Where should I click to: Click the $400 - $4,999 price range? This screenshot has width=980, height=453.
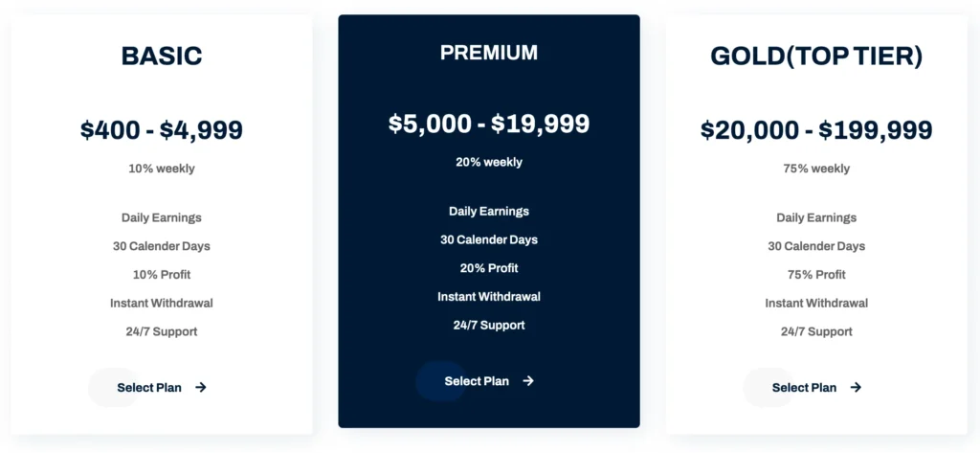coord(162,130)
